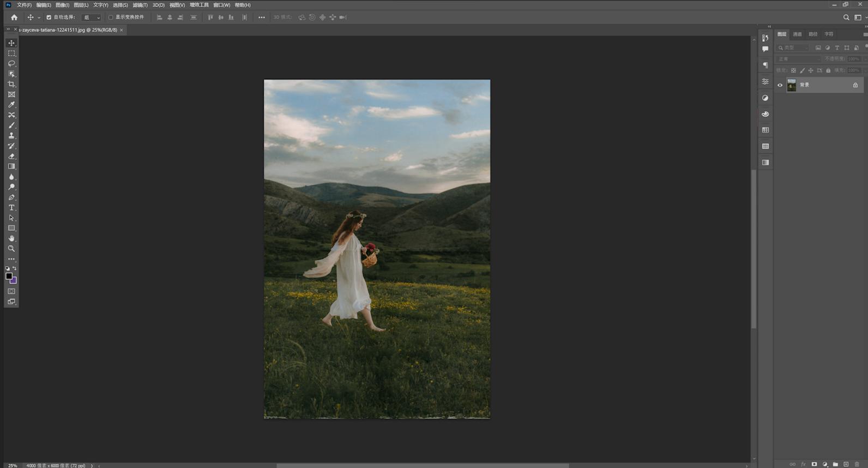Select the Eraser tool
This screenshot has height=468, width=868.
tap(11, 157)
